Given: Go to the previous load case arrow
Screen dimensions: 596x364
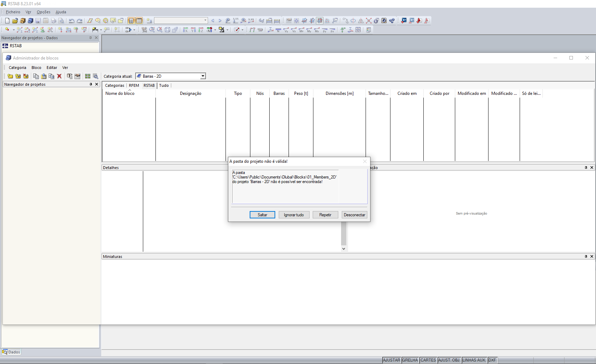Looking at the screenshot, I should 213,21.
